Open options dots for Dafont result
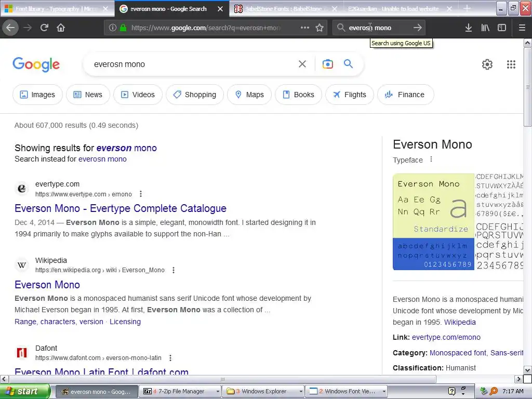 tap(170, 358)
